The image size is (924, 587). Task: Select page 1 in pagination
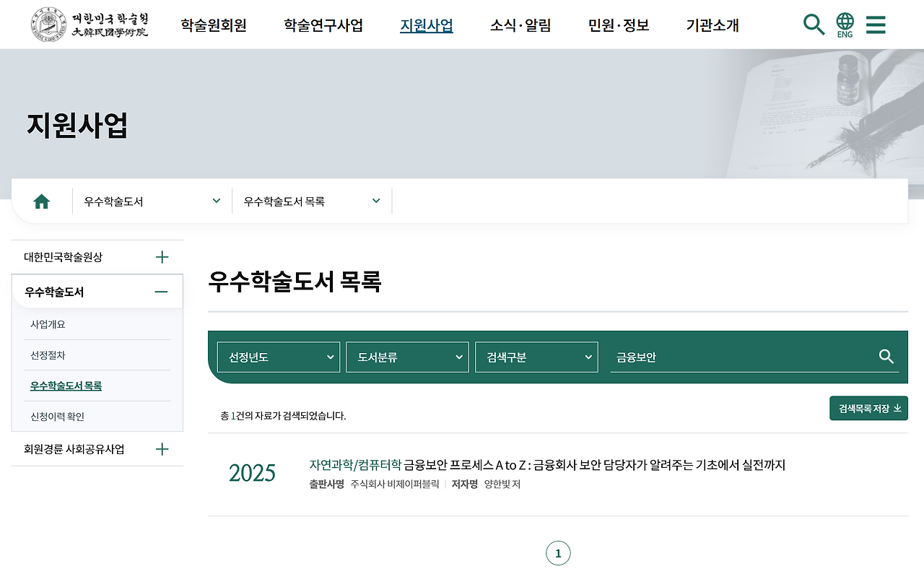pos(557,553)
